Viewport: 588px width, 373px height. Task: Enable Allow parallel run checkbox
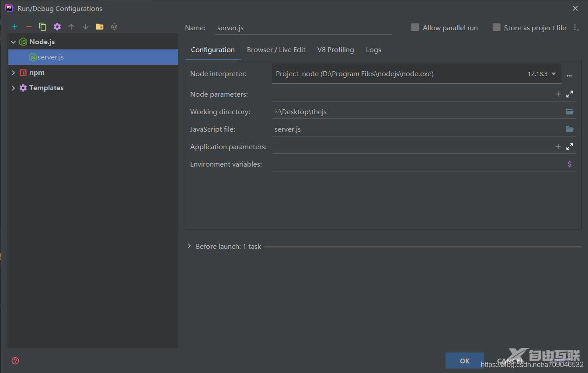coord(415,27)
